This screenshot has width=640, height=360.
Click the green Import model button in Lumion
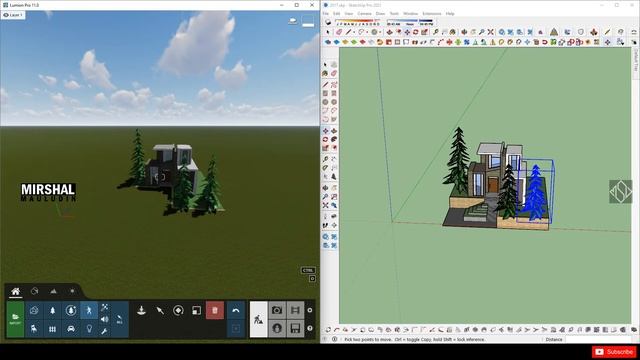(x=16, y=319)
